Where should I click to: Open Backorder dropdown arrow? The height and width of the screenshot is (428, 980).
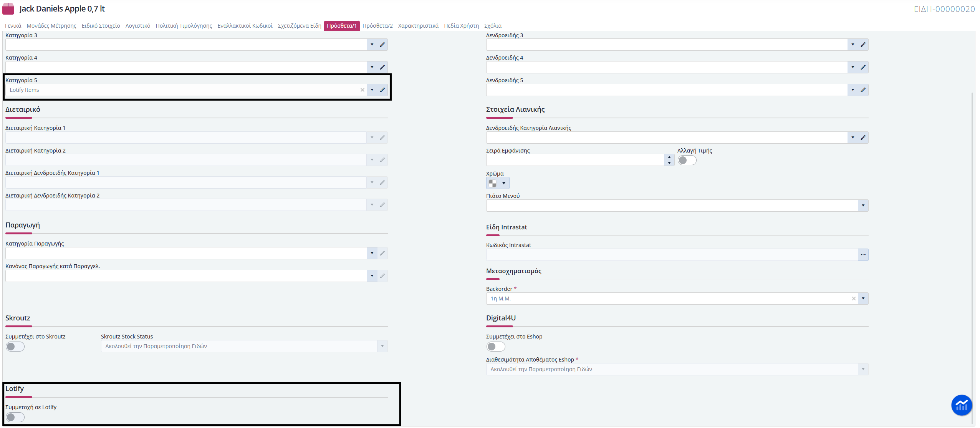[863, 299]
